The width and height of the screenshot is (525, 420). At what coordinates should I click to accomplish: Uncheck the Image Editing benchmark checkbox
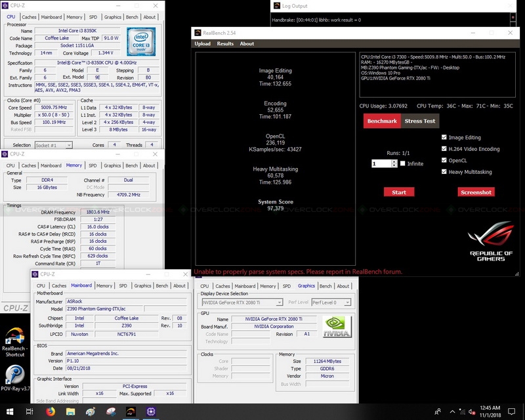click(x=444, y=137)
